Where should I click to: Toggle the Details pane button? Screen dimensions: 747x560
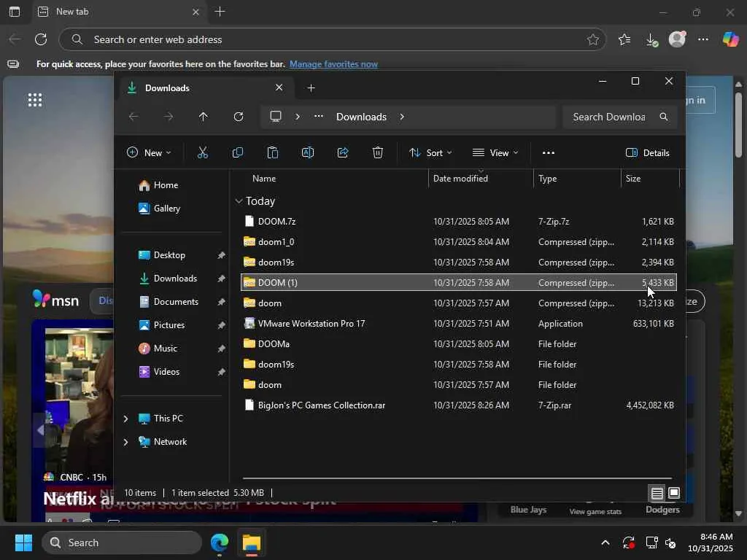tap(647, 153)
